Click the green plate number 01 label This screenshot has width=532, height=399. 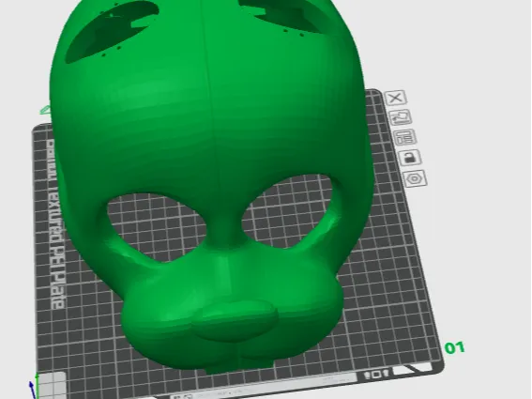(x=455, y=347)
